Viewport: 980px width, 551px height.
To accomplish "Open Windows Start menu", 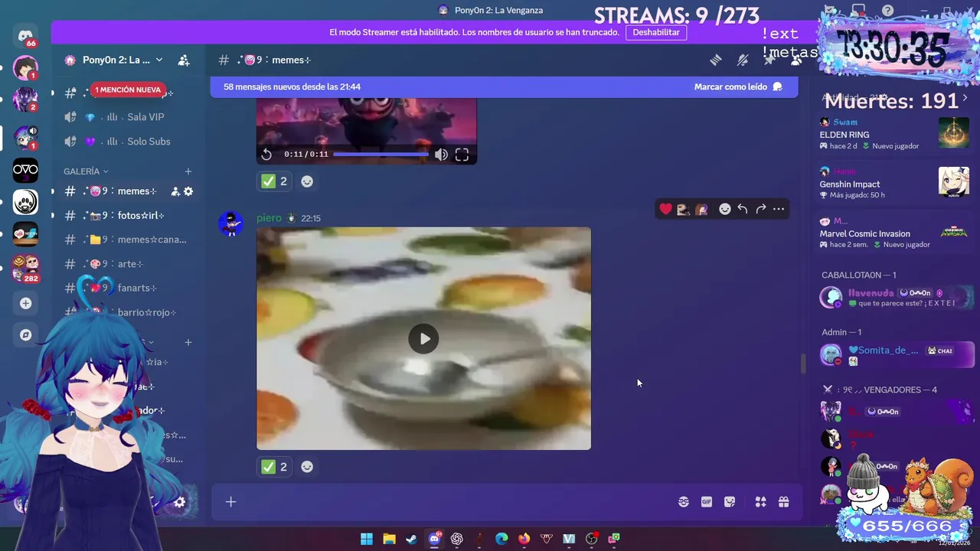I will pos(367,539).
